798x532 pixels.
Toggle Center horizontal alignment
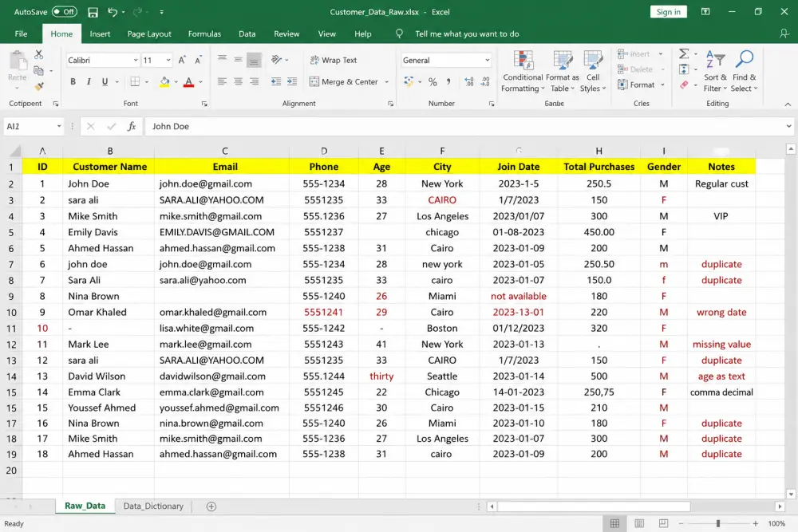click(238, 81)
